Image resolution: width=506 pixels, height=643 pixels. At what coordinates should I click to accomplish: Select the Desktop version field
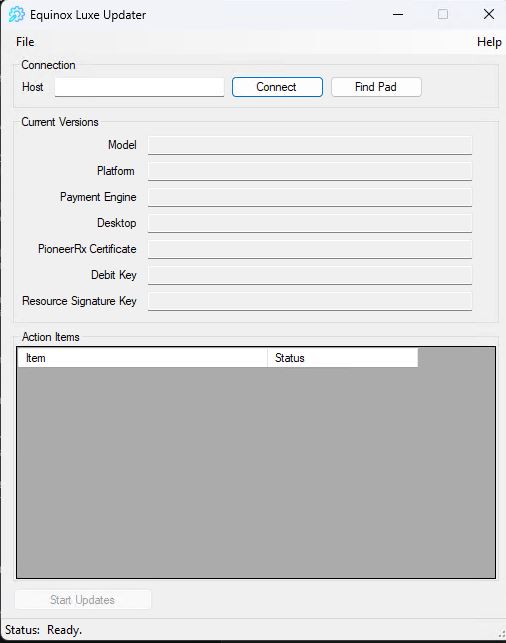coord(310,223)
